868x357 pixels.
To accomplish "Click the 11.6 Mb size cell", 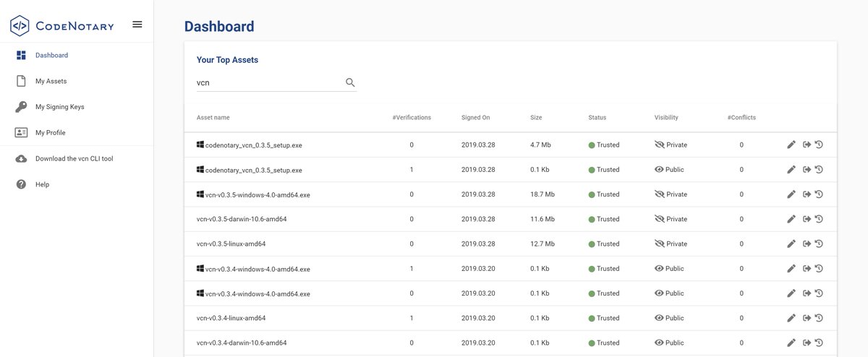I will 542,219.
